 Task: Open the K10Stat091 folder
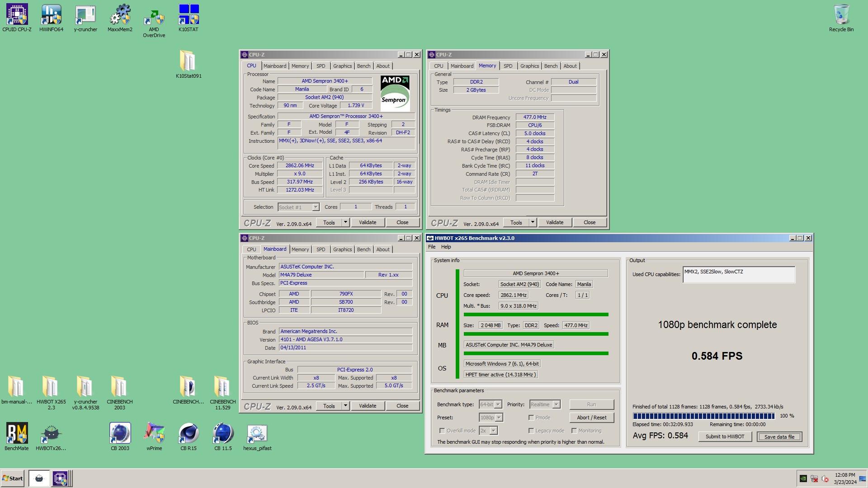tap(189, 64)
